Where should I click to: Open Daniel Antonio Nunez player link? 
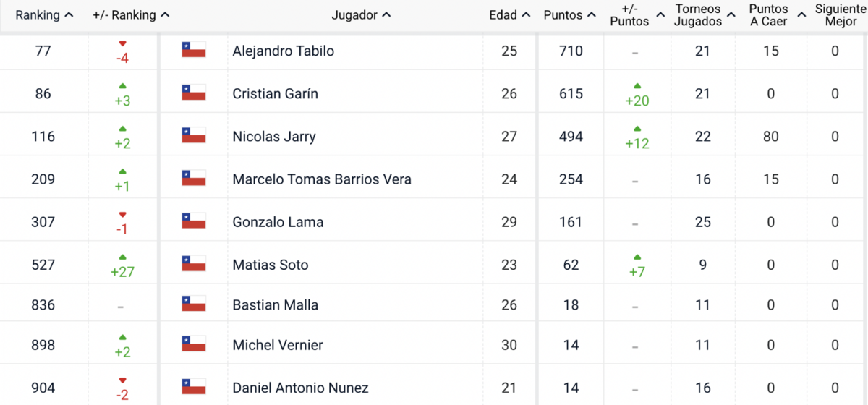[300, 388]
